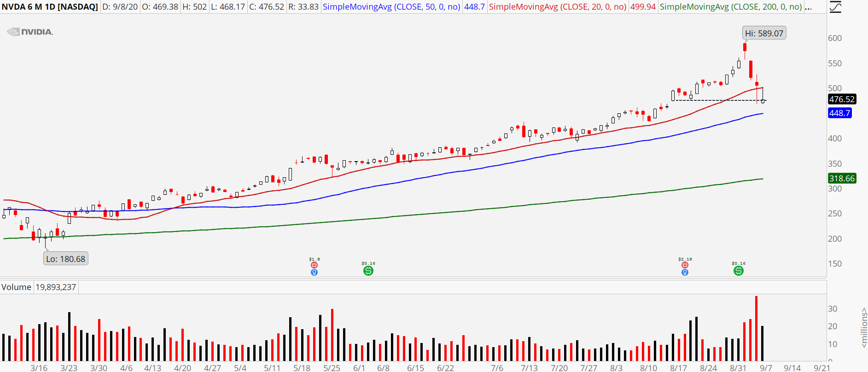Click the 4/20 date on the time axis
Viewport: 868px width, 372px height.
click(x=183, y=368)
